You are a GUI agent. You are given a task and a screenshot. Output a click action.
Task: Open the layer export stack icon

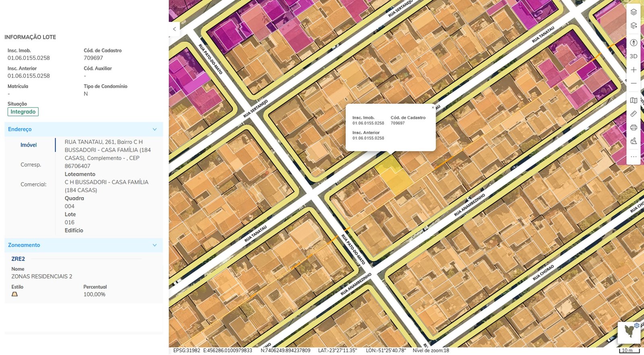pos(634,26)
